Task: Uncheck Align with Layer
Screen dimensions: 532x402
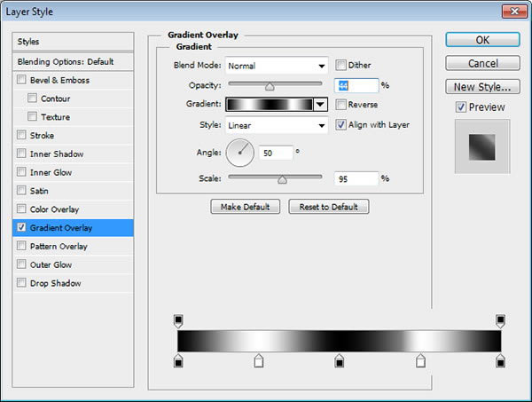Action: point(340,124)
